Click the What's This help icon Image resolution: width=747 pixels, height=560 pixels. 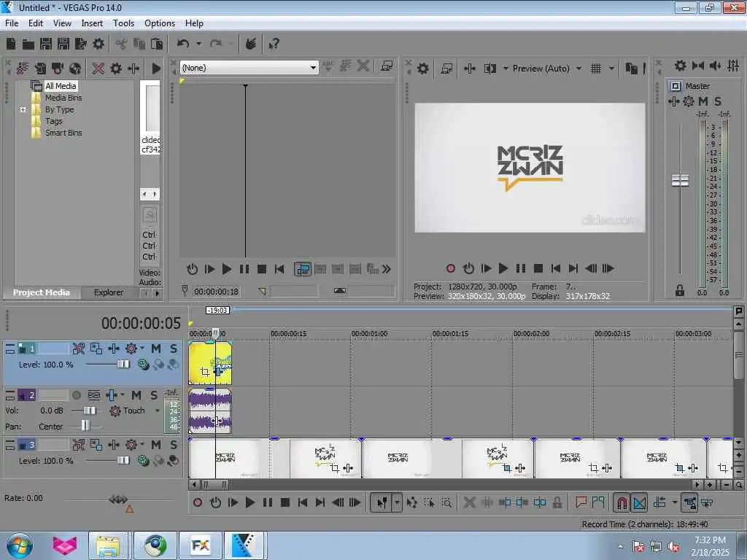[274, 44]
